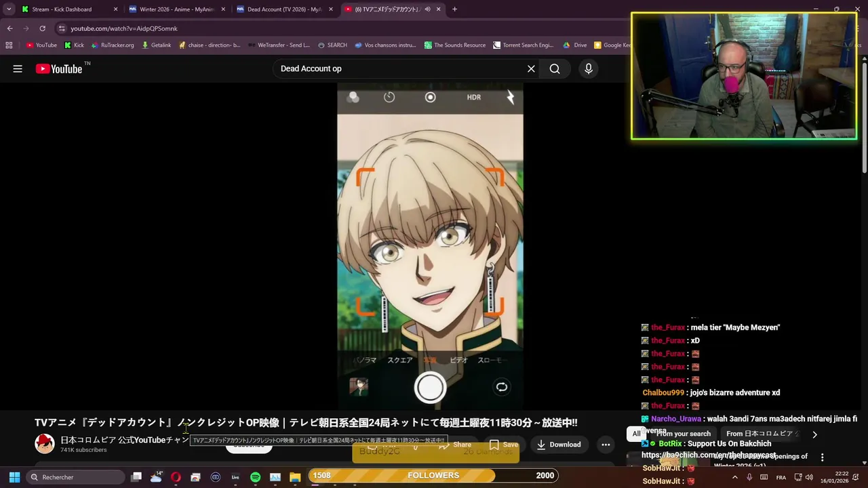Viewport: 868px width, 488px height.
Task: Start voice search with microphone
Action: 589,68
